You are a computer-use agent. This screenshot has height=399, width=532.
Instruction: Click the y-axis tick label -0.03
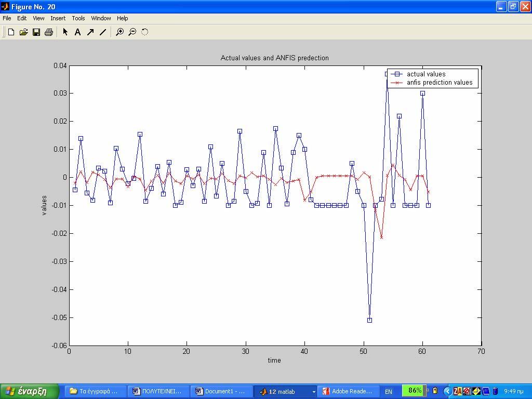(59, 261)
